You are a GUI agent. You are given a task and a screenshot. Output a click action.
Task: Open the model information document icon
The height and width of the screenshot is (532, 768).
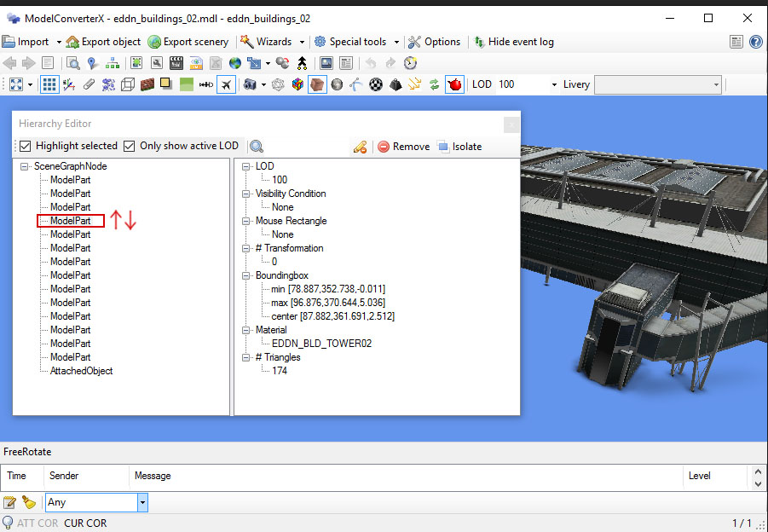(x=48, y=63)
